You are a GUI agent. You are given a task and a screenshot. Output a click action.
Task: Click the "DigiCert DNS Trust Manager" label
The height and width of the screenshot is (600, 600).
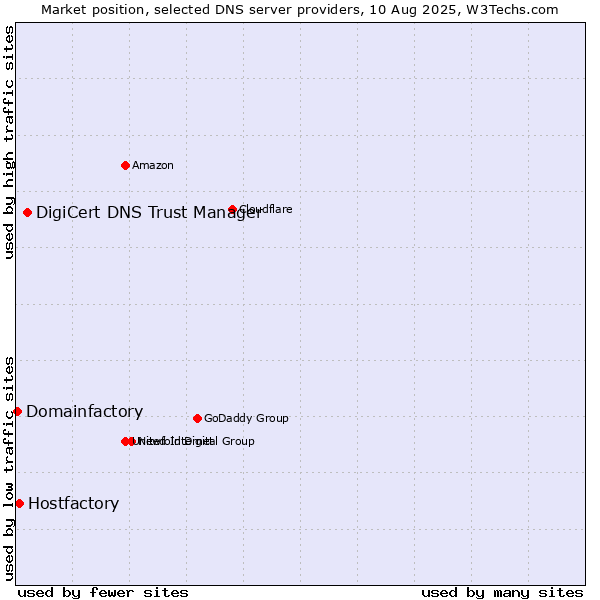coord(149,212)
